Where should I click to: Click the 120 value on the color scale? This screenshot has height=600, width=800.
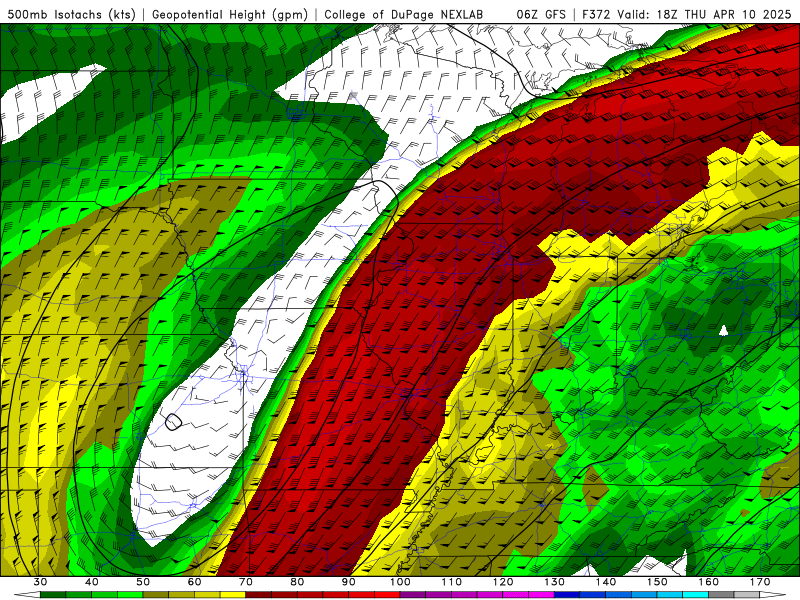(503, 582)
